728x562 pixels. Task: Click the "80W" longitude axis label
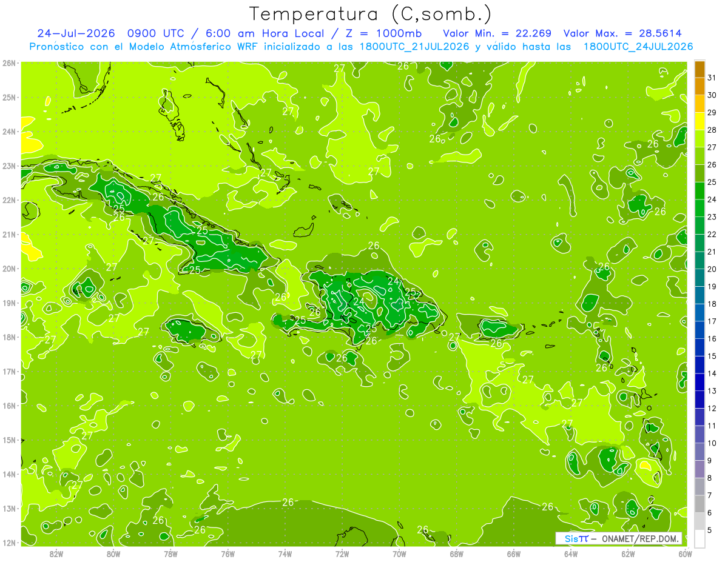(x=113, y=554)
